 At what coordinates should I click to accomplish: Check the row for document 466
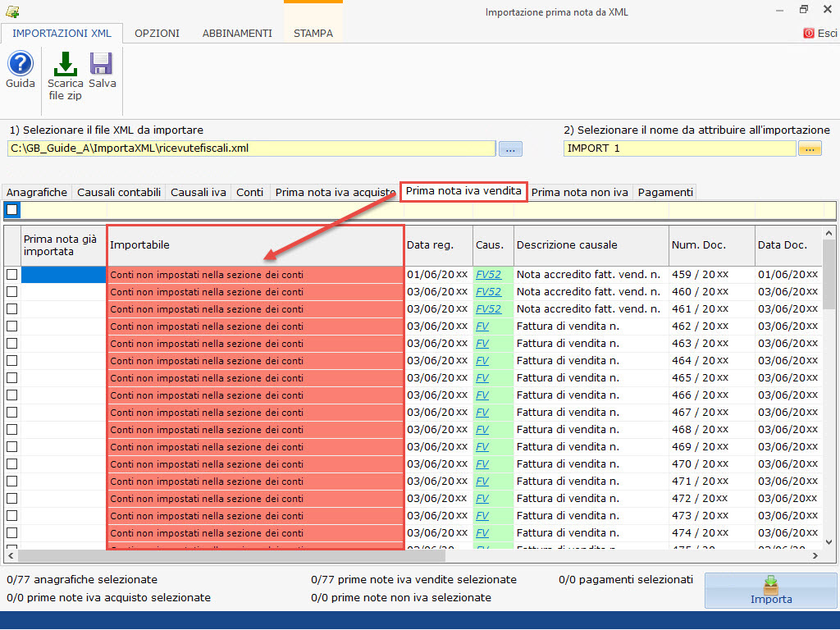11,395
